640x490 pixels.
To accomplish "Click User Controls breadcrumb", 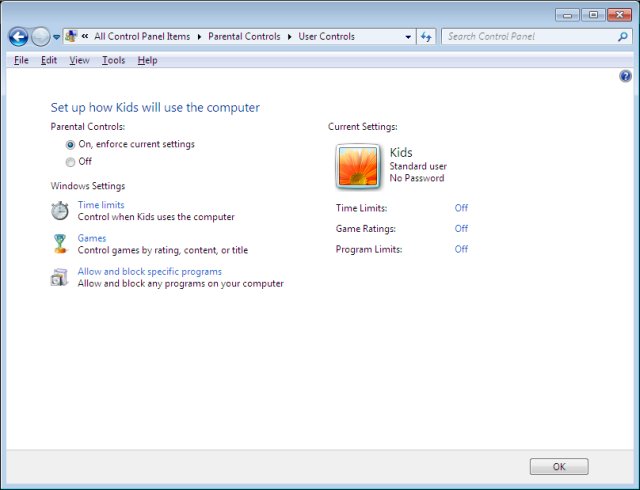I will point(327,36).
